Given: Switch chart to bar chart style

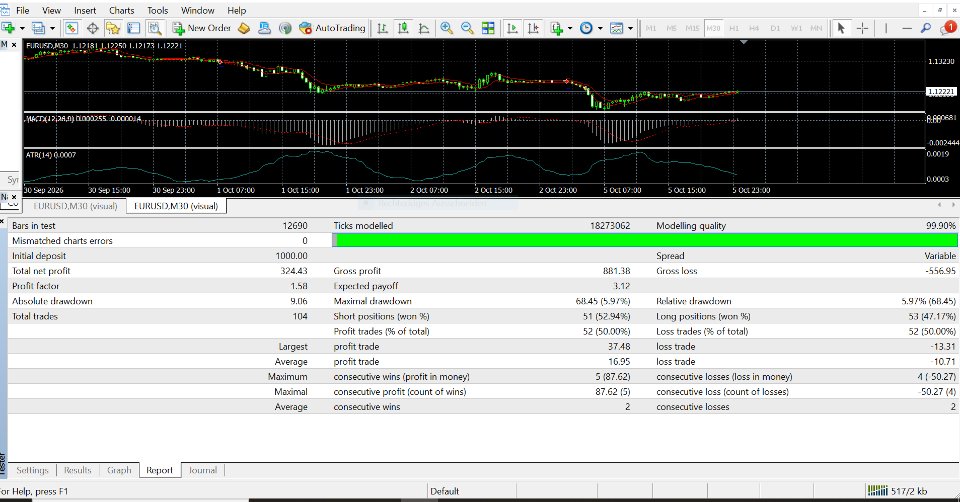Looking at the screenshot, I should (383, 28).
